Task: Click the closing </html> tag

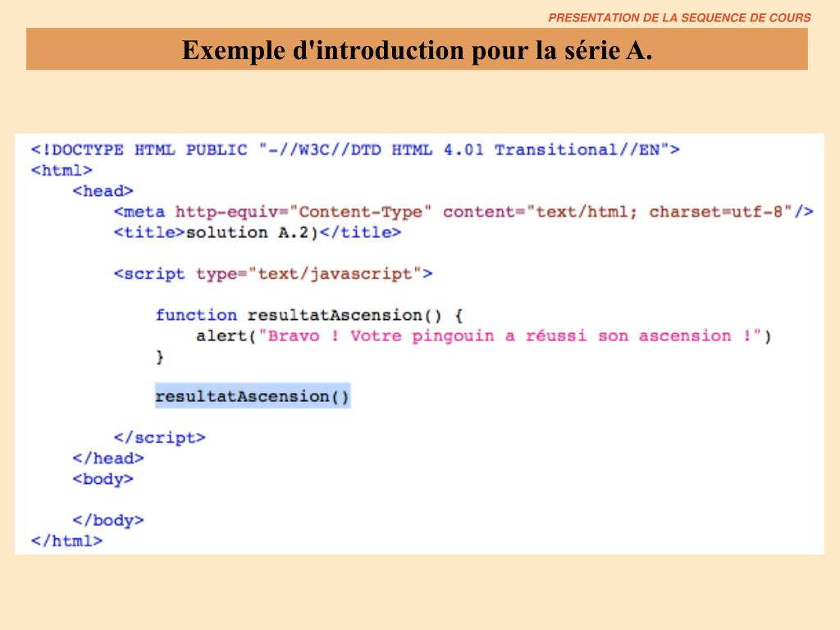Action: [x=66, y=541]
